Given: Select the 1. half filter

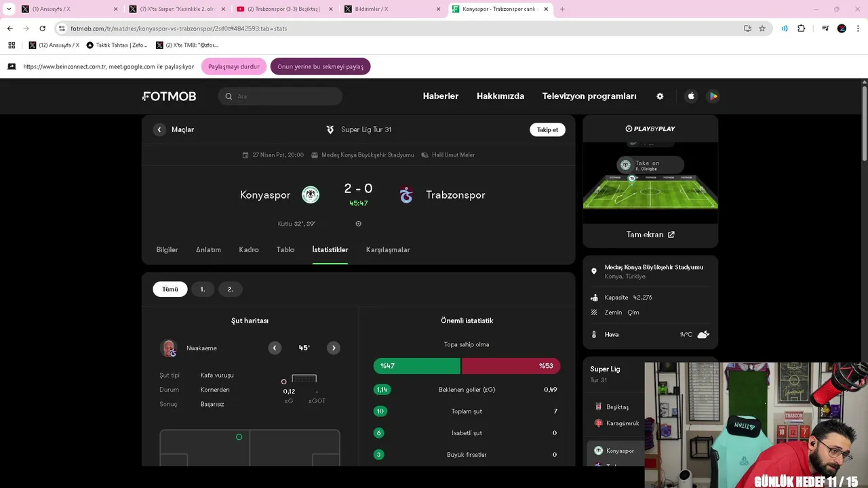Looking at the screenshot, I should 203,289.
